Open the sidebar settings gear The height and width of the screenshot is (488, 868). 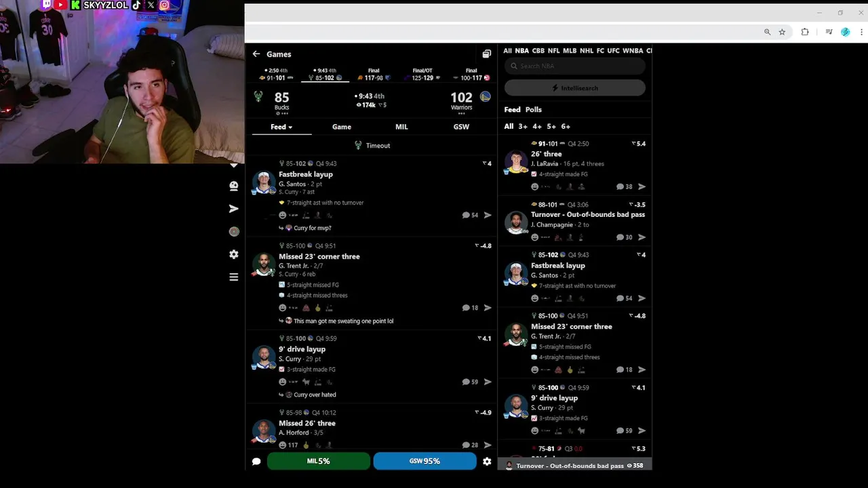[x=234, y=254]
